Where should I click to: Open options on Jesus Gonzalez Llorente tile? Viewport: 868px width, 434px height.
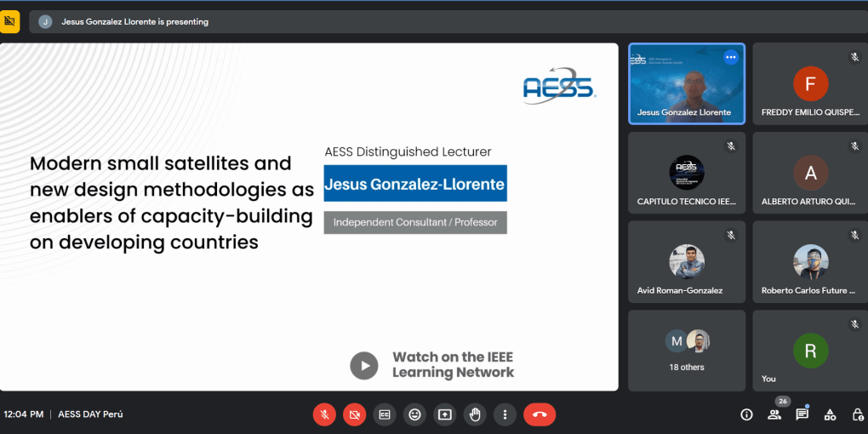click(731, 57)
